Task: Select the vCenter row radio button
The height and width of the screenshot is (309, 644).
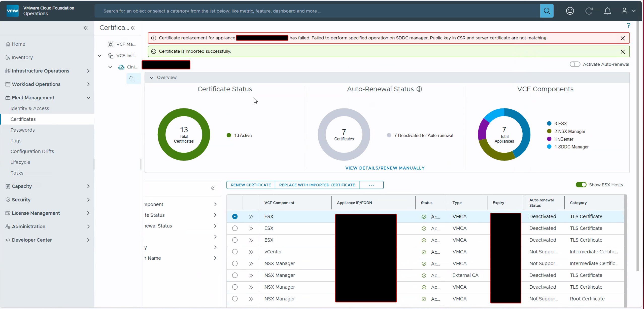Action: point(235,252)
